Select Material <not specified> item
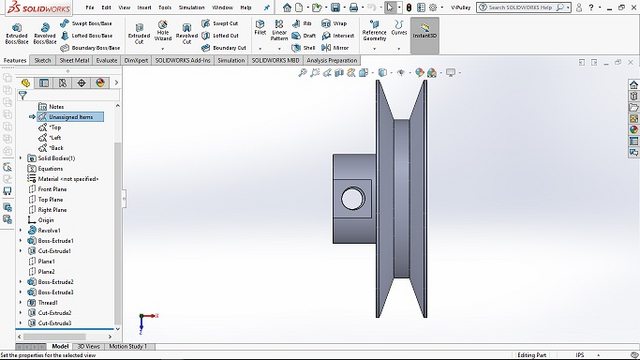This screenshot has height=360, width=640. click(63, 179)
